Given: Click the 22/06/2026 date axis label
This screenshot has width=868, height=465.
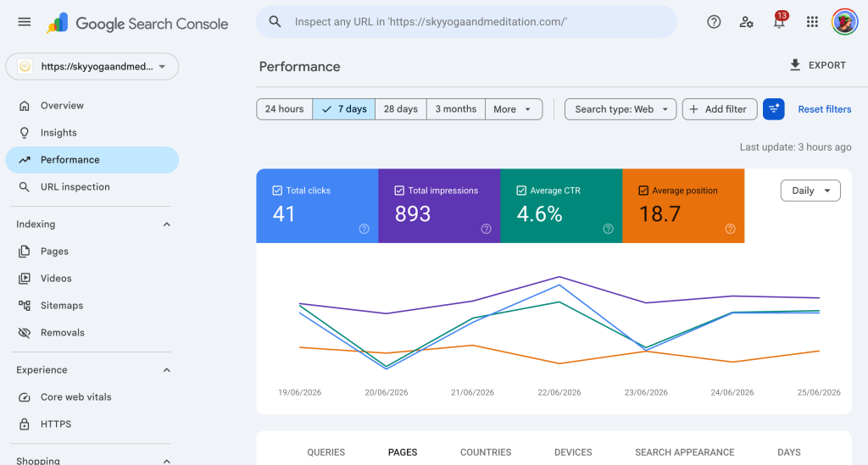Looking at the screenshot, I should click(x=559, y=392).
